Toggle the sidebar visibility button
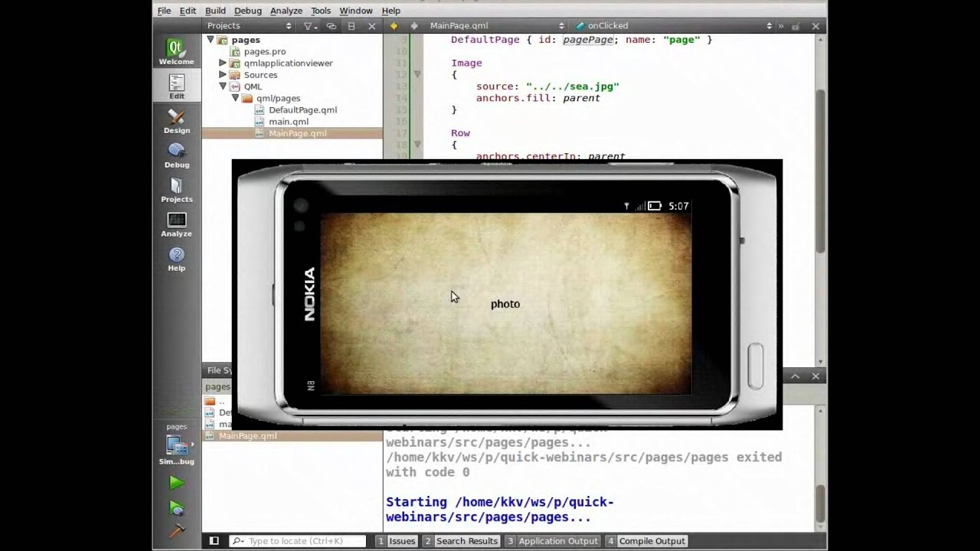 214,541
